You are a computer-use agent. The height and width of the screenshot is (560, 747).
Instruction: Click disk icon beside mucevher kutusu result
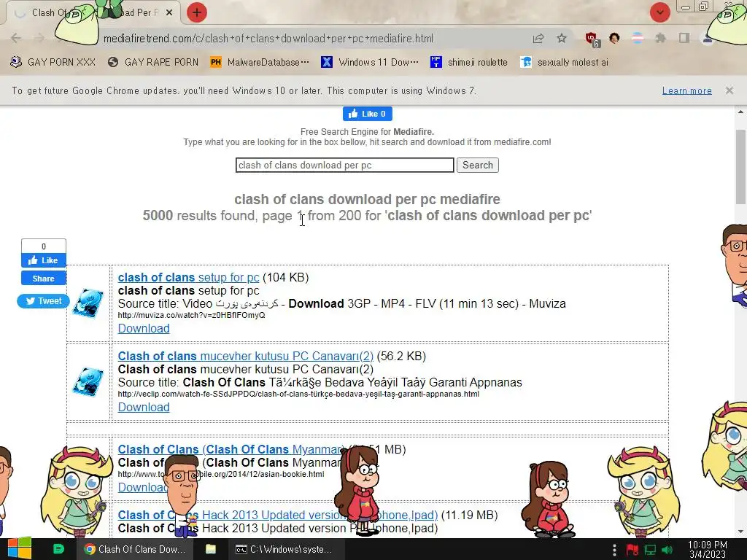tap(88, 381)
